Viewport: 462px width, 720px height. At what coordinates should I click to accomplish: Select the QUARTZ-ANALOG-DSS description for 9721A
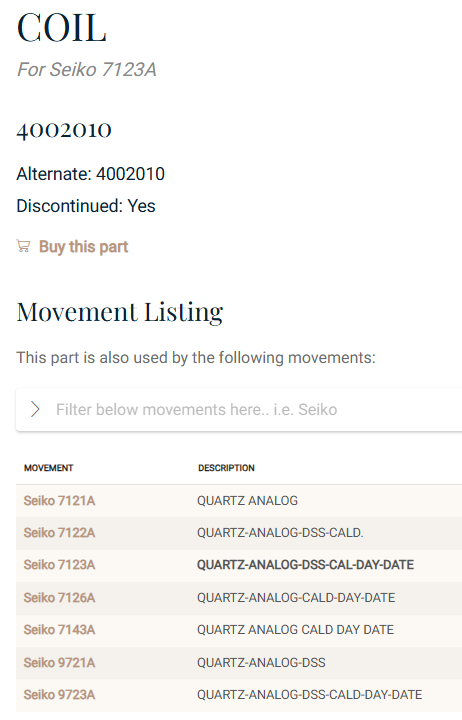(x=261, y=663)
